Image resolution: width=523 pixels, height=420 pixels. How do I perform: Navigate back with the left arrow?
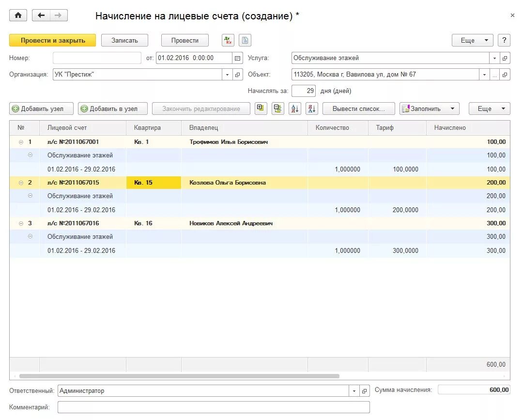(41, 16)
